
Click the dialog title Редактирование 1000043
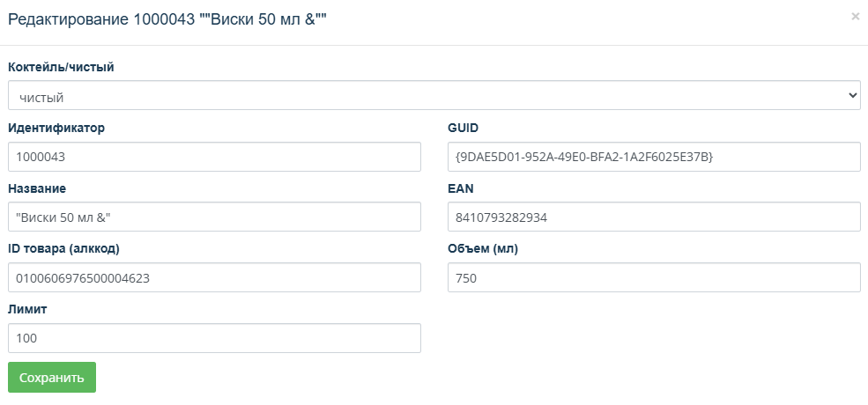click(171, 18)
